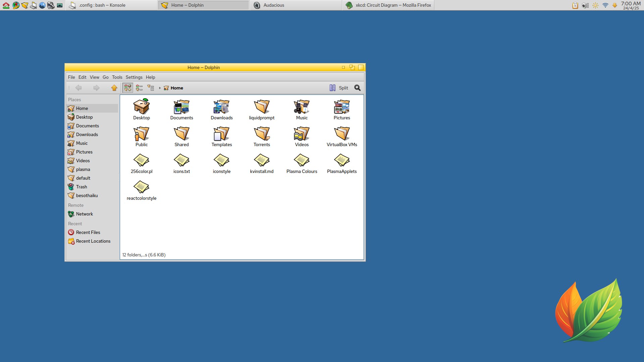Open the View menu
The image size is (644, 362).
(95, 77)
